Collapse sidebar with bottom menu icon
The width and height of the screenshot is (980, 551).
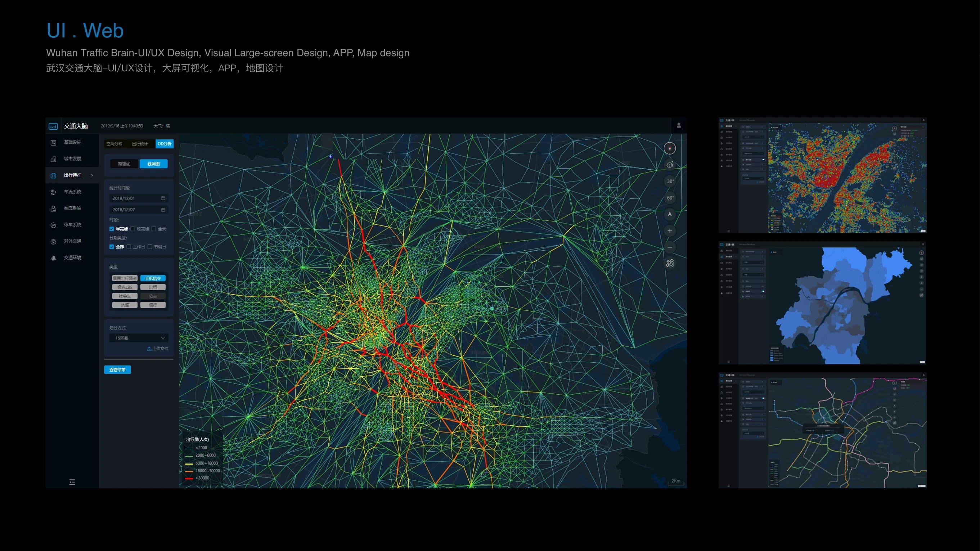pyautogui.click(x=72, y=482)
